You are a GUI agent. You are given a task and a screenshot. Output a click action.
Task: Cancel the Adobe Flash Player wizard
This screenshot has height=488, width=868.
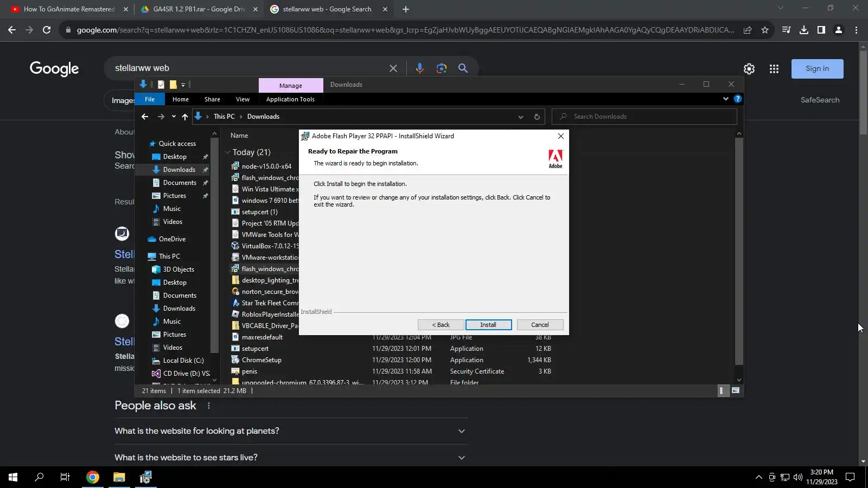pos(540,325)
